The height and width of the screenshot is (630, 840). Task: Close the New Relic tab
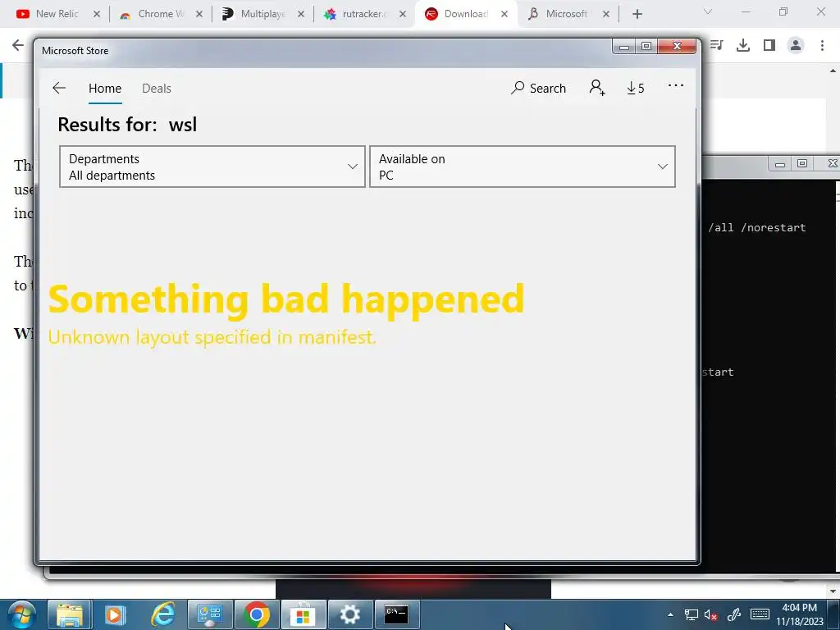point(97,14)
